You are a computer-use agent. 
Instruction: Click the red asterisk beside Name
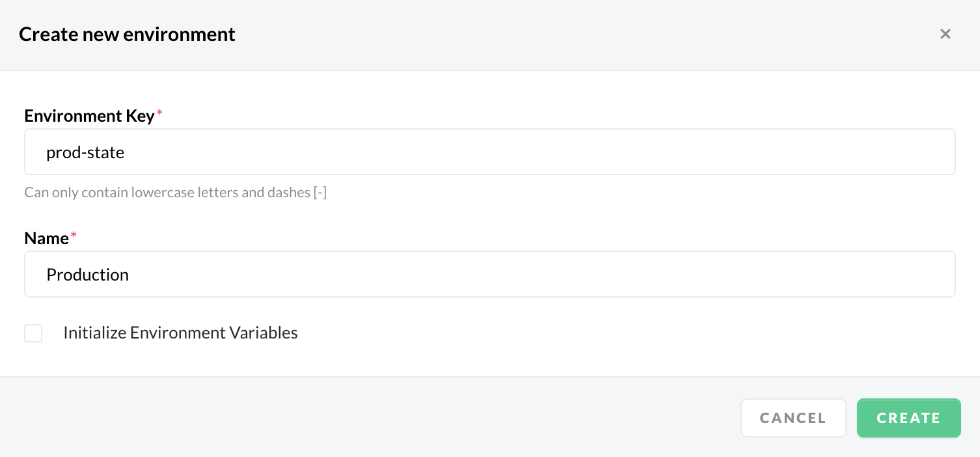pos(74,237)
